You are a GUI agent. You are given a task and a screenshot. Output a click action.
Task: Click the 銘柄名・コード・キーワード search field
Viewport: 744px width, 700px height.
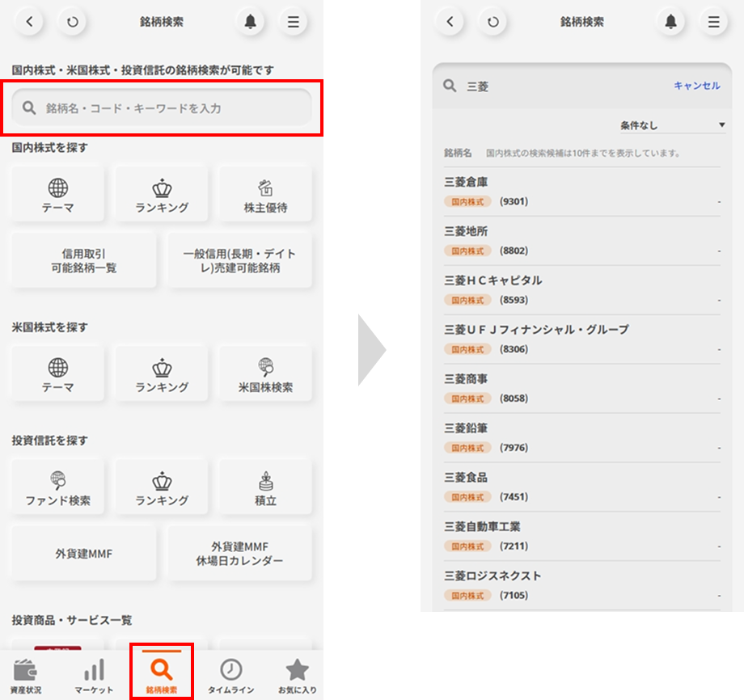click(162, 108)
